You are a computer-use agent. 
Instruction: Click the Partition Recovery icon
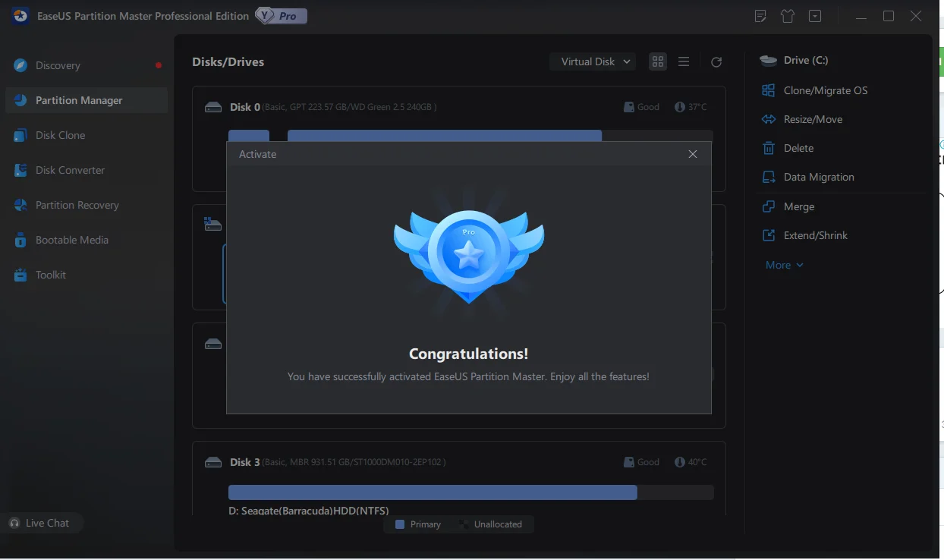tap(20, 205)
